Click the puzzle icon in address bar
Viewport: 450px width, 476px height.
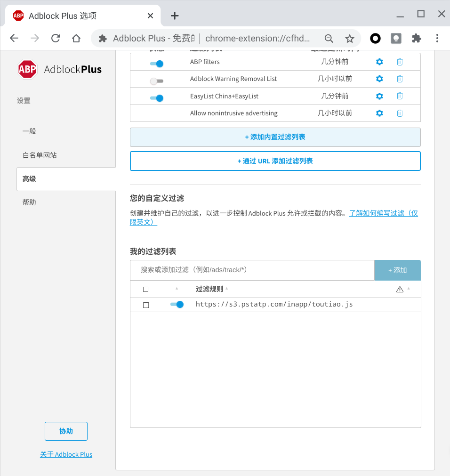(103, 39)
